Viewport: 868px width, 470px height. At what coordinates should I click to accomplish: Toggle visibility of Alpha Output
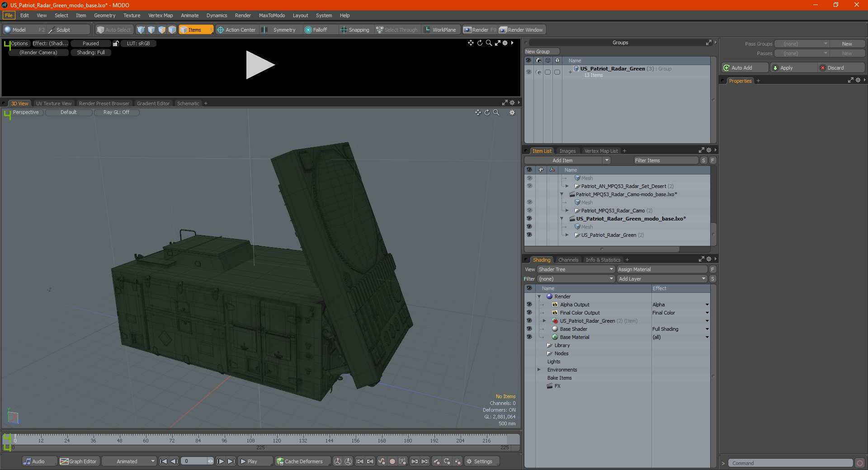point(529,305)
